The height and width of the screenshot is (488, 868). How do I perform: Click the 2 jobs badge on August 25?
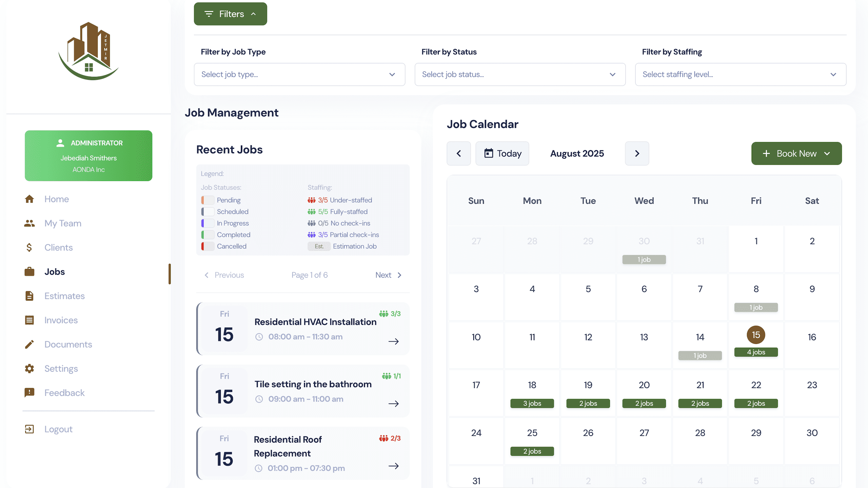point(532,451)
